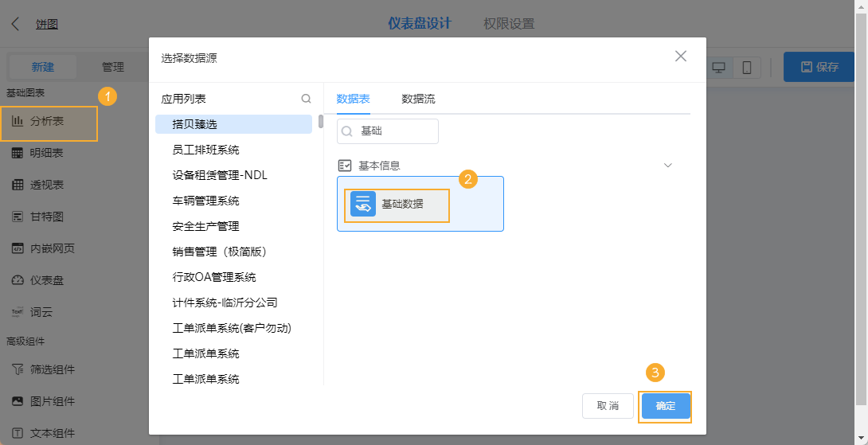Image resolution: width=868 pixels, height=445 pixels.
Task: Select the 明细表 table icon
Action: [18, 153]
